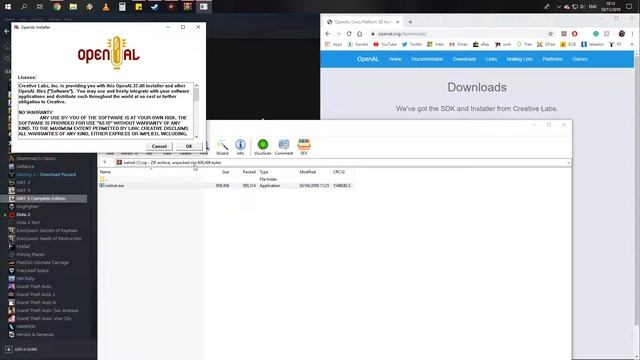Select Grand Theft Auto: Vice City in Steam
The width and height of the screenshot is (640, 360).
pos(44,318)
